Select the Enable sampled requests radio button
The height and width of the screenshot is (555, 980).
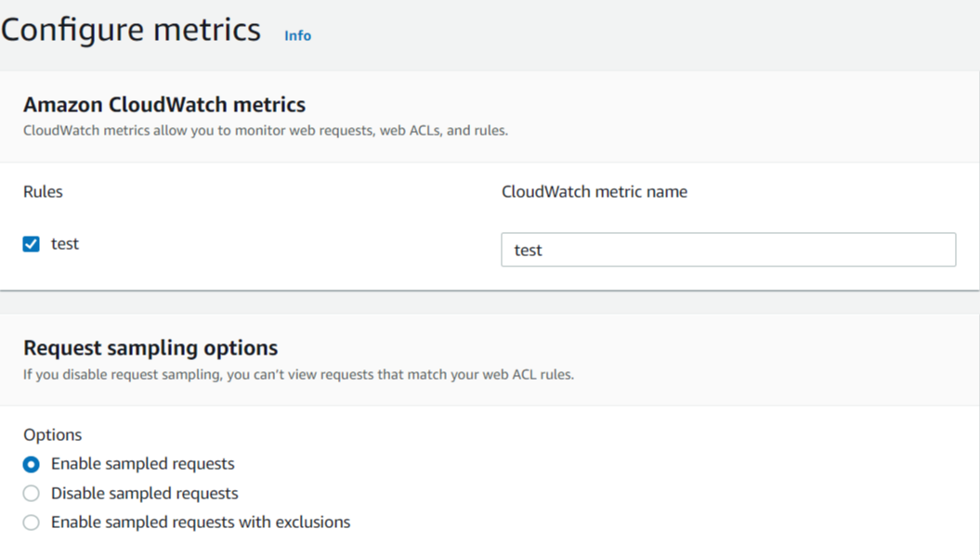tap(32, 464)
